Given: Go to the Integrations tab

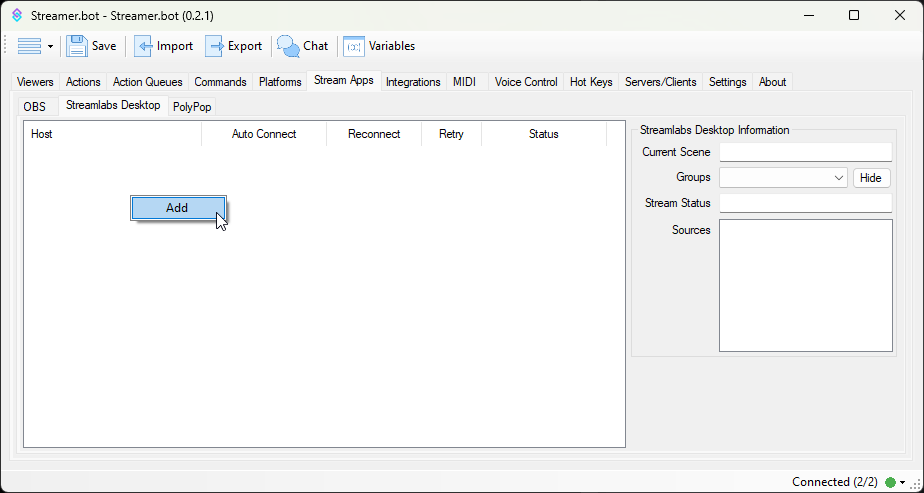Looking at the screenshot, I should point(413,82).
